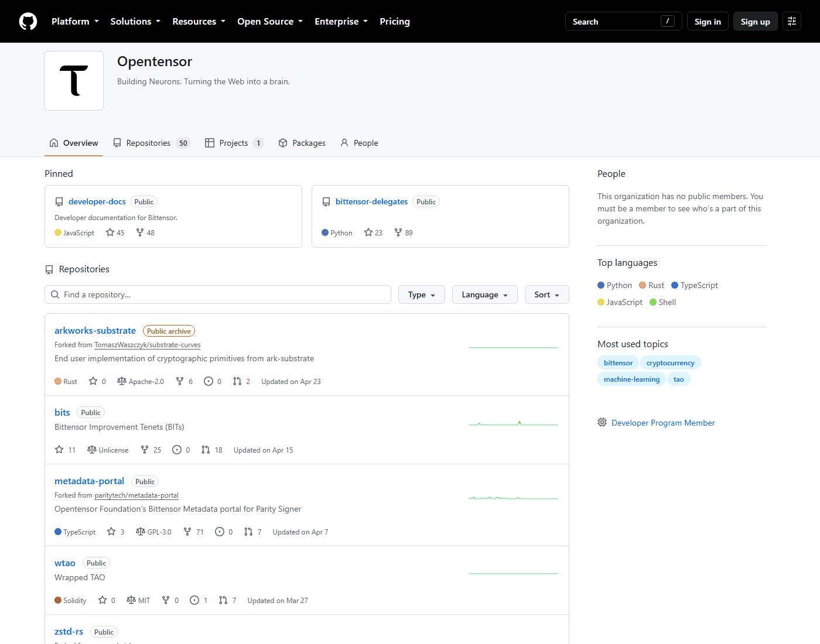Switch to the Overview tab
820x644 pixels.
tap(74, 143)
